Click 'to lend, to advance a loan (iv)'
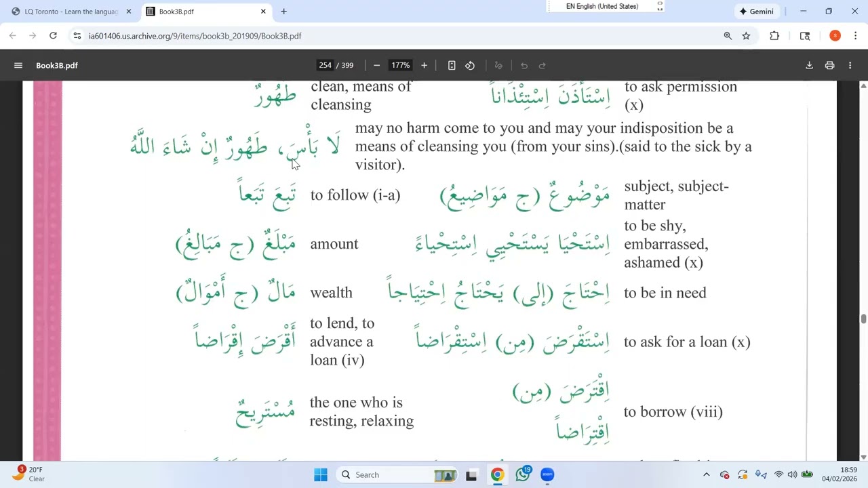The image size is (868, 488). point(342,342)
